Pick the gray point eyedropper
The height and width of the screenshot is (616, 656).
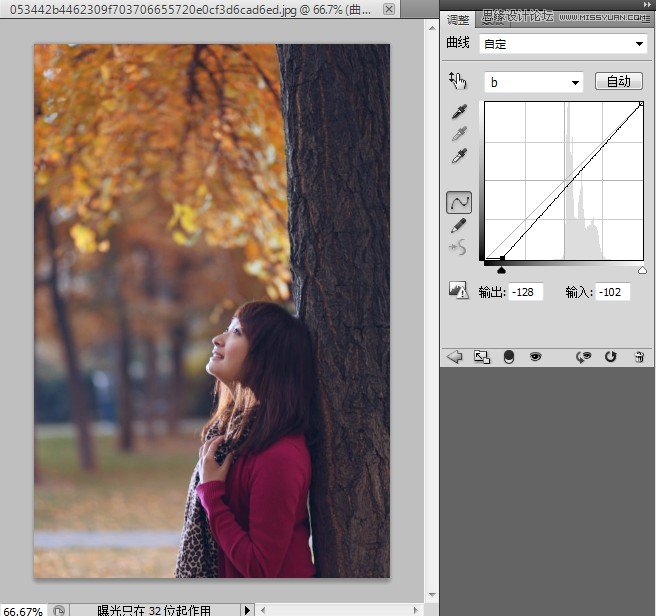(459, 135)
